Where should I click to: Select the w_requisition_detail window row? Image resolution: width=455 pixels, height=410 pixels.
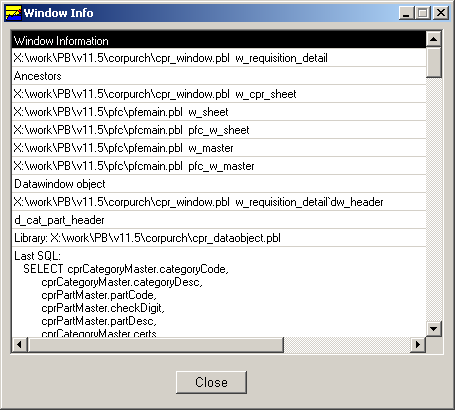point(219,58)
